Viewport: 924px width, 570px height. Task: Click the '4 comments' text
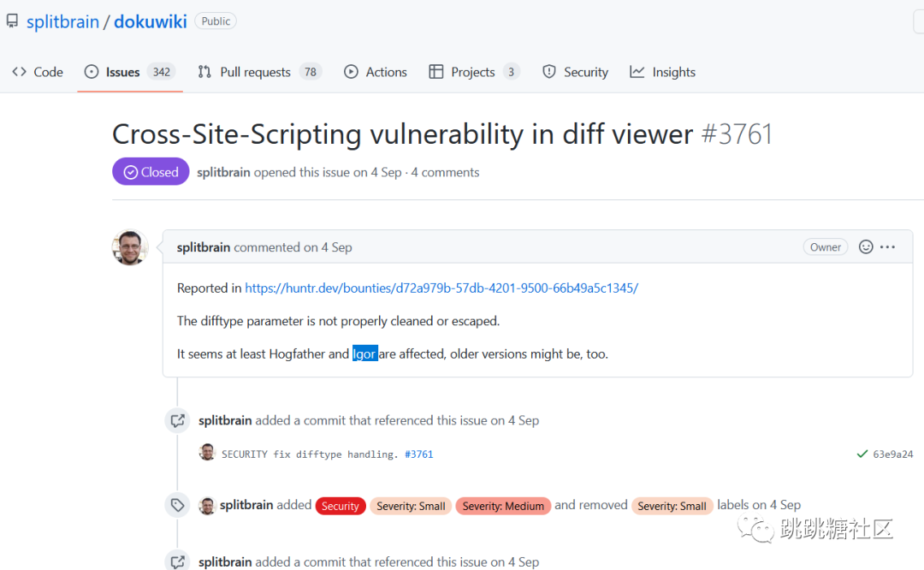[x=445, y=172]
